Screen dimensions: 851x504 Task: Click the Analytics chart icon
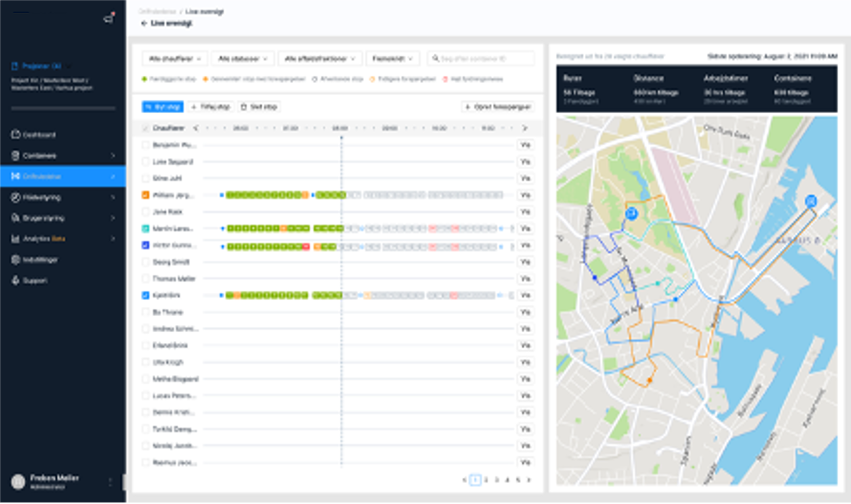click(x=16, y=239)
